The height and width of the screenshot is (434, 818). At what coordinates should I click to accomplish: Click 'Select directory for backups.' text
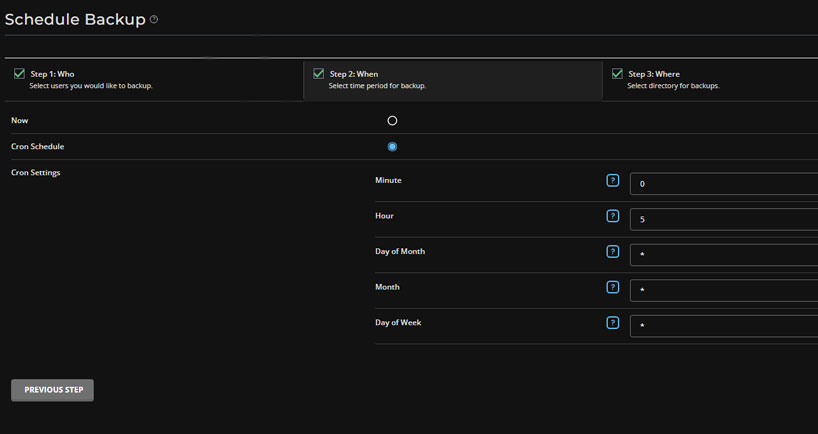pos(673,86)
